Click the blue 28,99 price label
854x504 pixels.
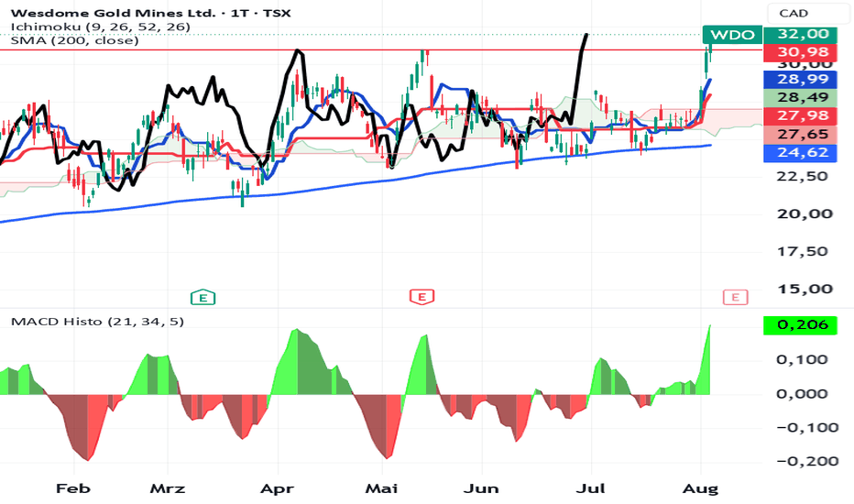(800, 80)
